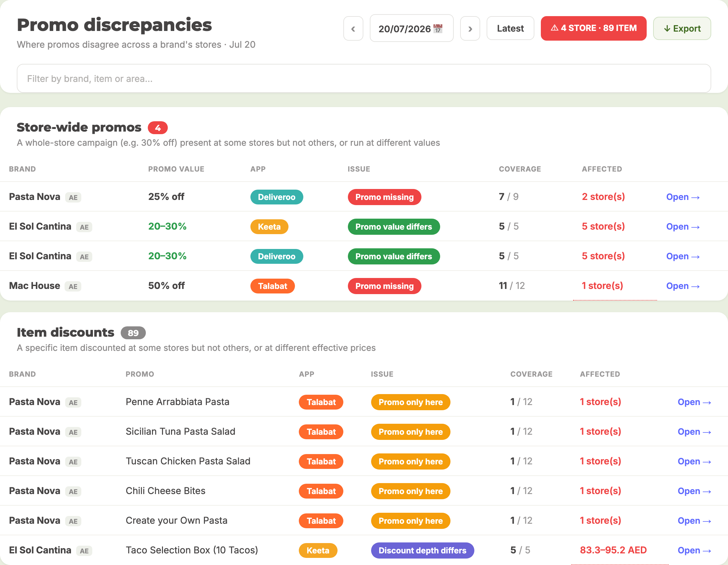Viewport: 728px width, 565px height.
Task: Click the Item discounts COVERAGE column header
Action: [x=531, y=374]
